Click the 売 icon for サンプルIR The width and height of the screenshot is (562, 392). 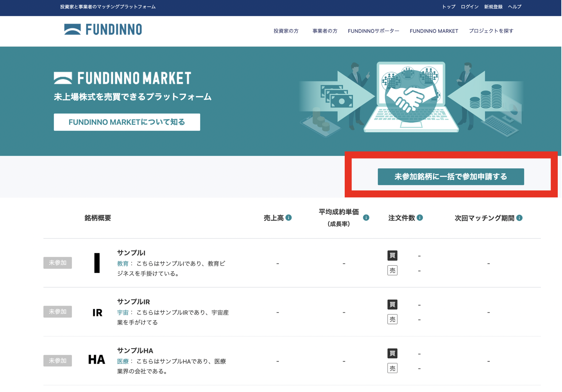pyautogui.click(x=392, y=319)
